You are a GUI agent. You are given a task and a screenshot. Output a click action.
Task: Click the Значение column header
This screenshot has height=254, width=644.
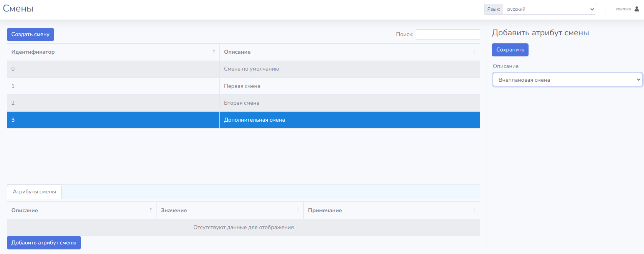pyautogui.click(x=174, y=210)
